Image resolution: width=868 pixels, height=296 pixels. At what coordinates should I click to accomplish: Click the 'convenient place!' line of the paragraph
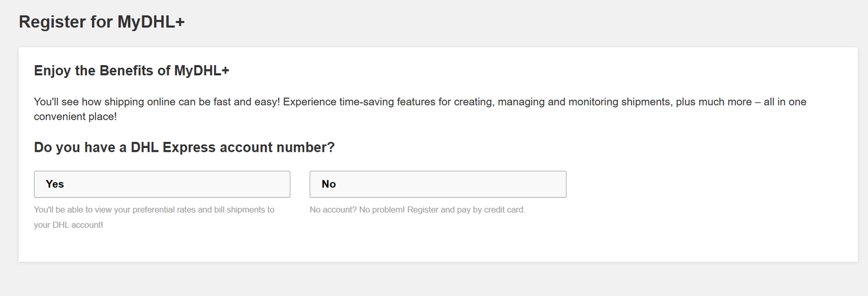75,117
